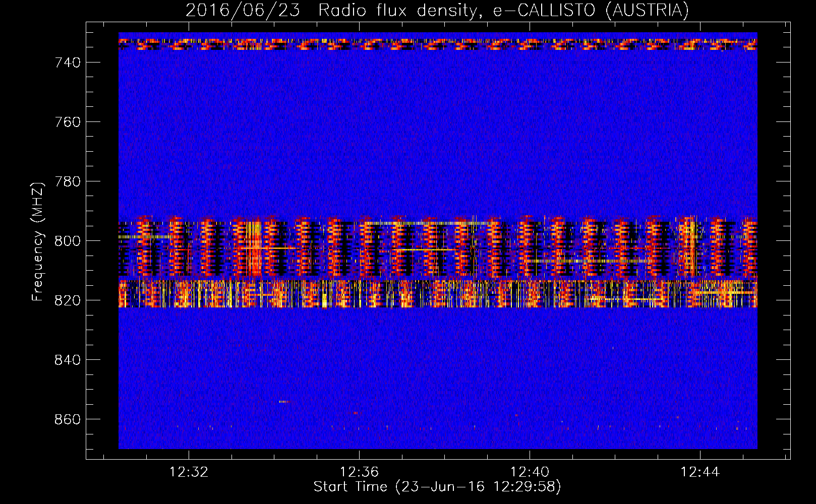Click the 840 frequency tick label
Image resolution: width=816 pixels, height=504 pixels.
tap(68, 360)
